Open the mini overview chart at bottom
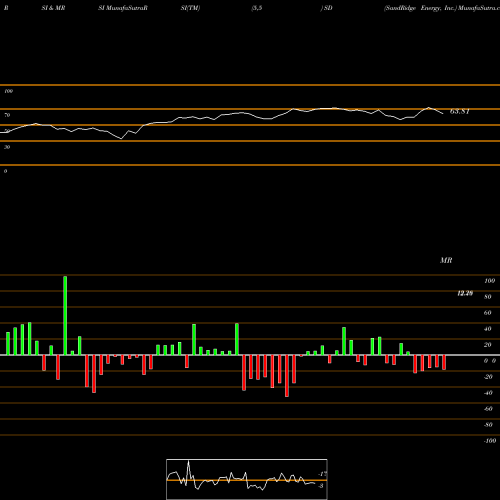500x500 pixels. click(x=247, y=479)
